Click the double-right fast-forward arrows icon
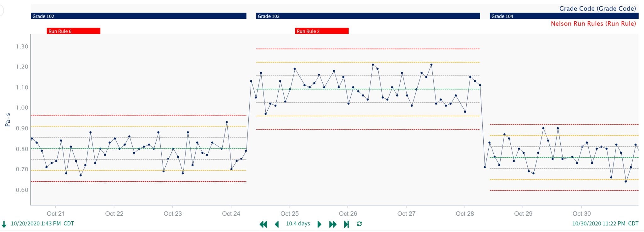This screenshot has width=644, height=232. 333,224
